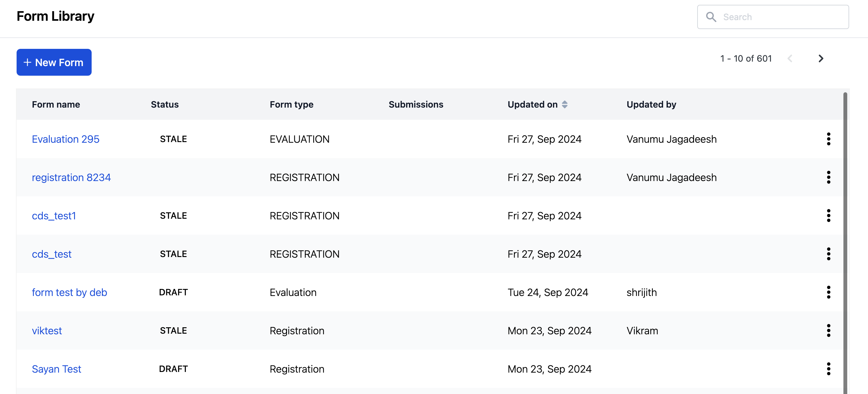Open the registration 8234 form link

[x=71, y=178]
